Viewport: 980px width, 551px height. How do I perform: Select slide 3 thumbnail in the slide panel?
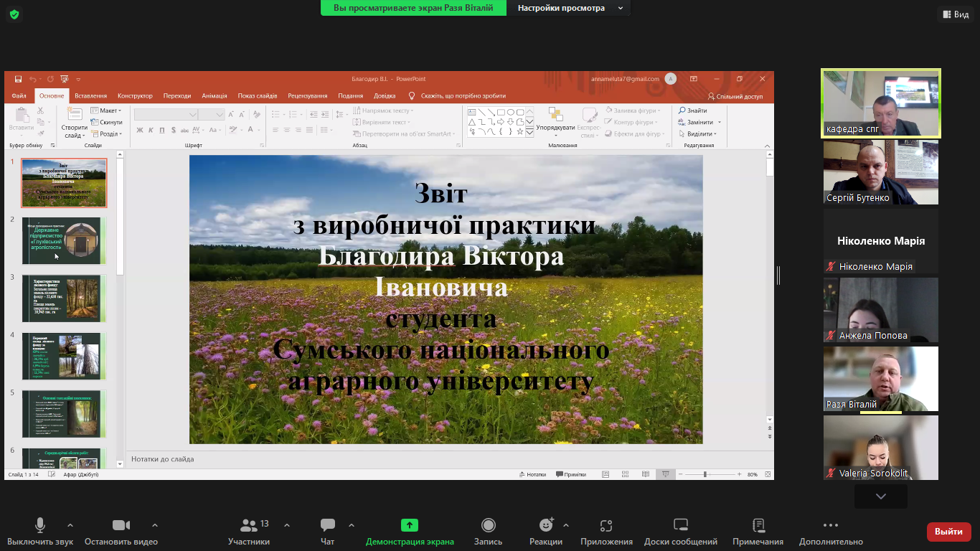64,298
